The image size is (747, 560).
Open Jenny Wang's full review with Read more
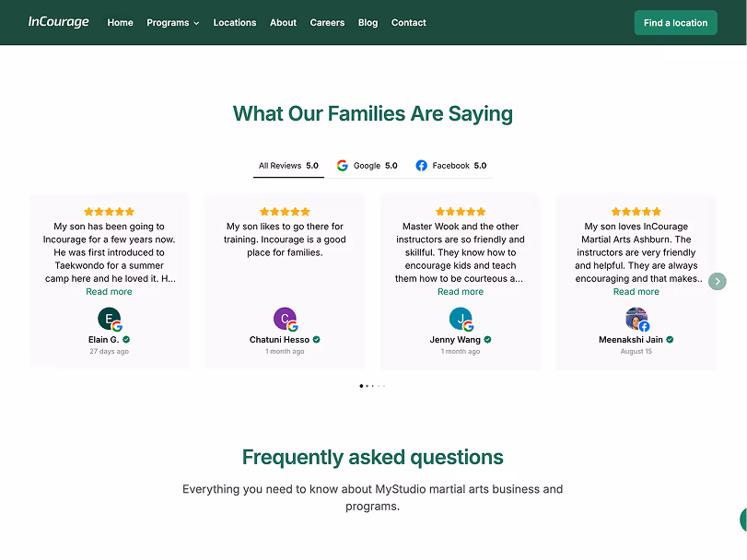click(x=460, y=291)
